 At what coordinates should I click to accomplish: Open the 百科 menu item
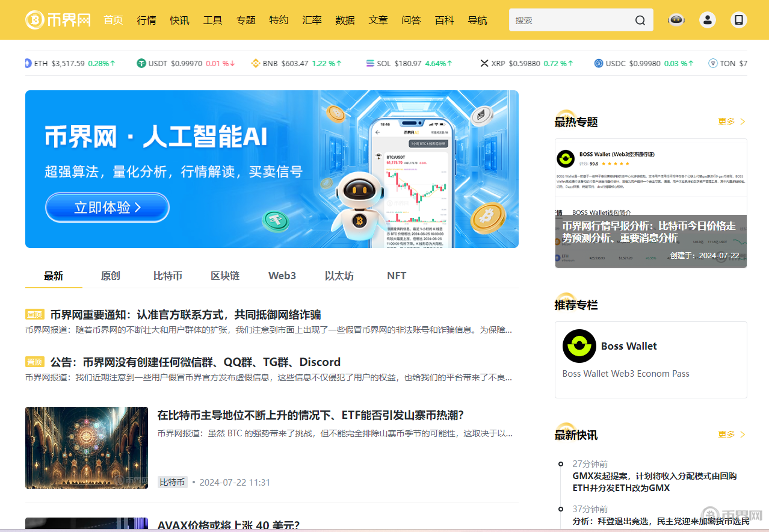(x=444, y=20)
